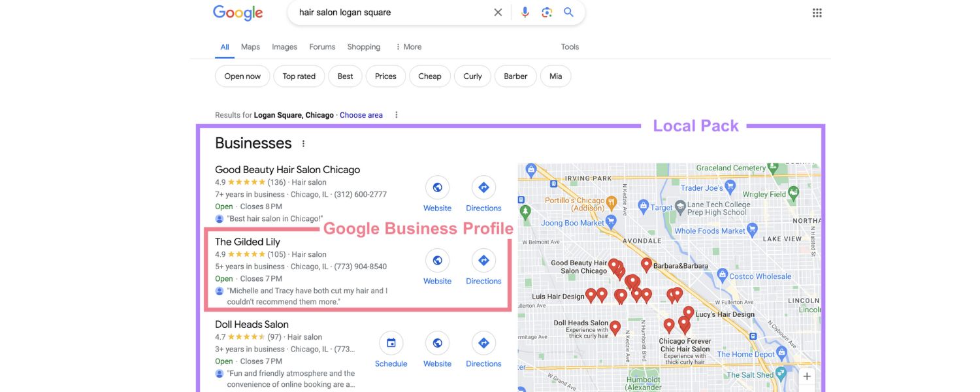Image resolution: width=980 pixels, height=392 pixels.
Task: Open the Google apps grid
Action: tap(816, 11)
